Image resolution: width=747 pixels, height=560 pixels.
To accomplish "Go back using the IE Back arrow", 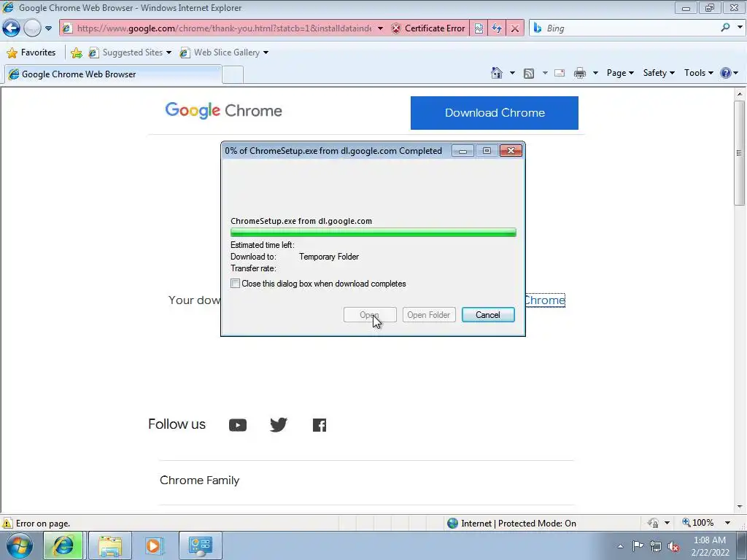I will click(x=11, y=28).
